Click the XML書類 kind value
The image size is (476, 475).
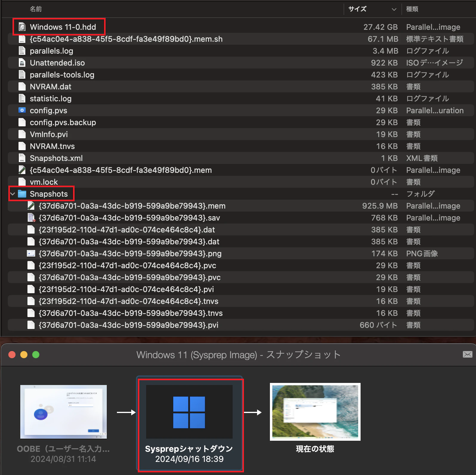[x=422, y=158]
